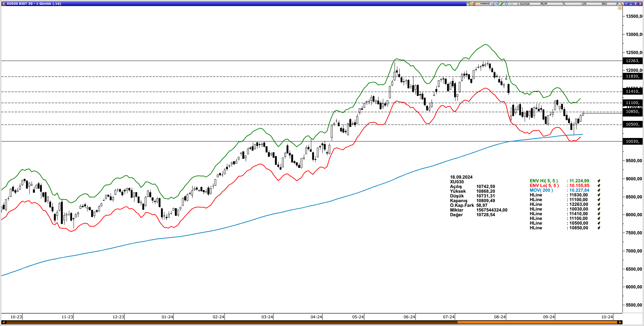Click the first yellow figure icon in toolbar

pyautogui.click(x=469, y=4)
